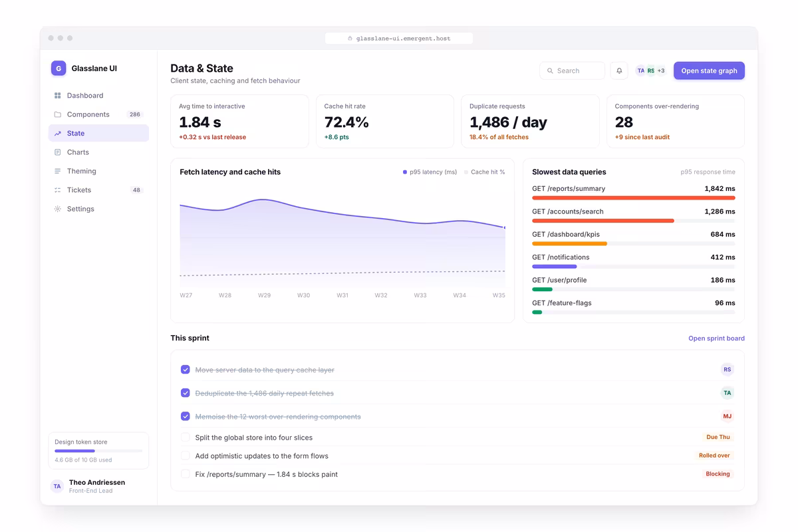Open Settings in the sidebar

pyautogui.click(x=98, y=209)
